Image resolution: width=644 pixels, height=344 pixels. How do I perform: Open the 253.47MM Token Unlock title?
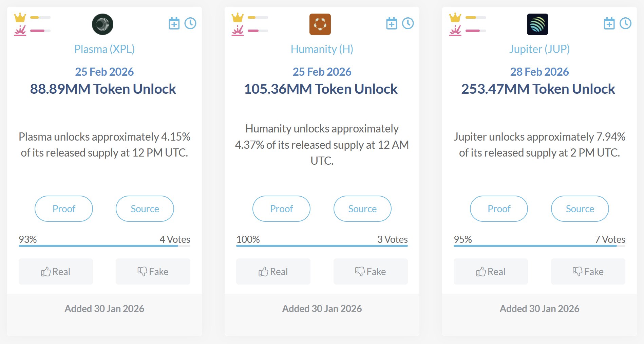pos(538,89)
